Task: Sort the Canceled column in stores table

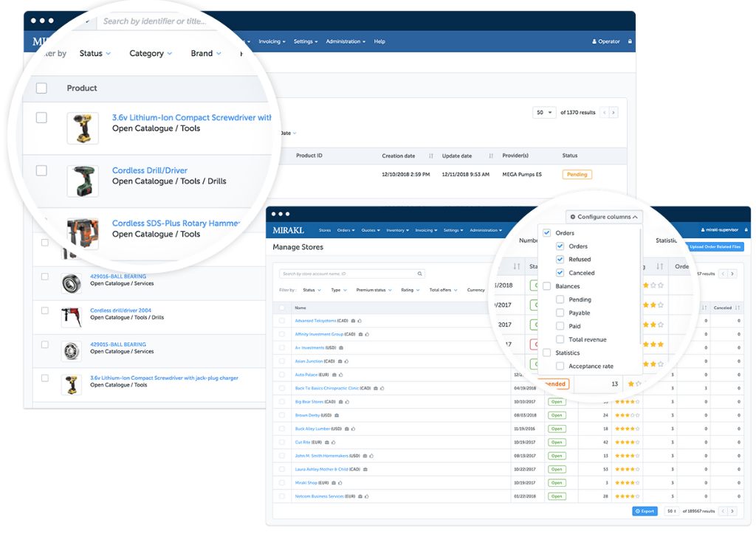Action: (738, 308)
